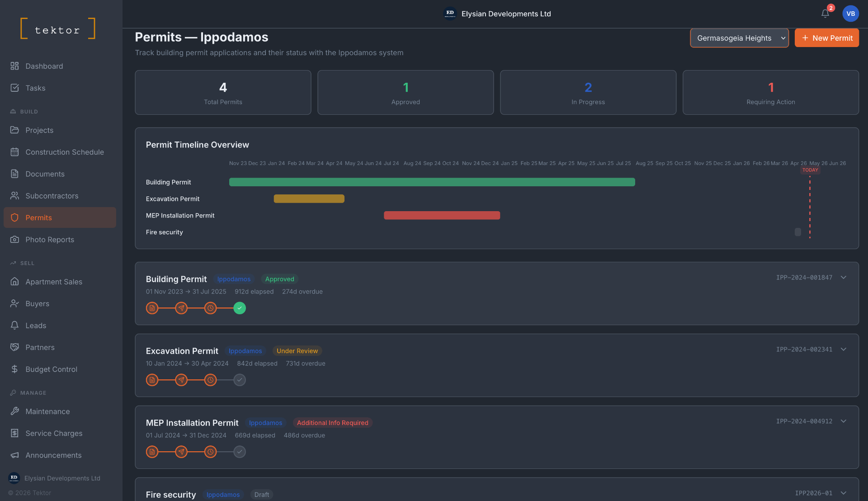Open the VB user avatar menu

[850, 14]
